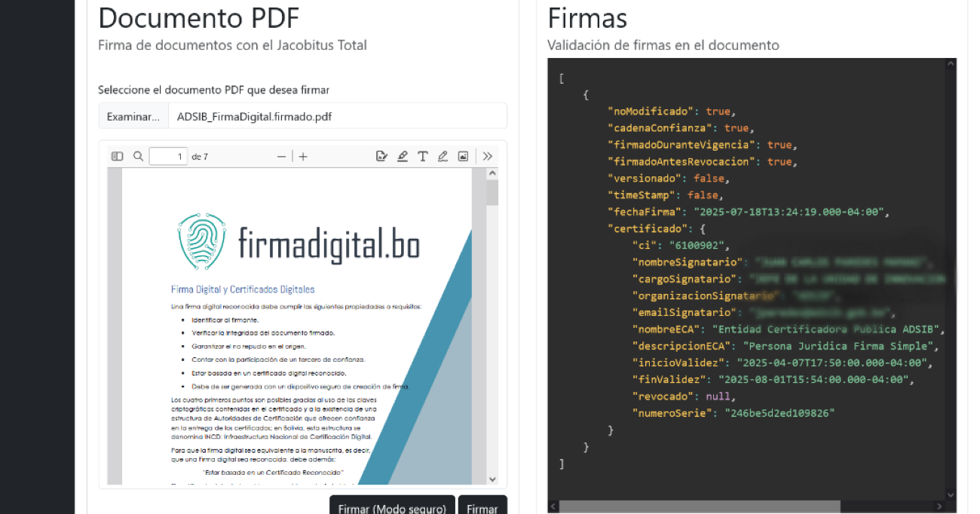Click right arrow of JSON horizontal scrollbar
This screenshot has width=980, height=514.
(939, 506)
